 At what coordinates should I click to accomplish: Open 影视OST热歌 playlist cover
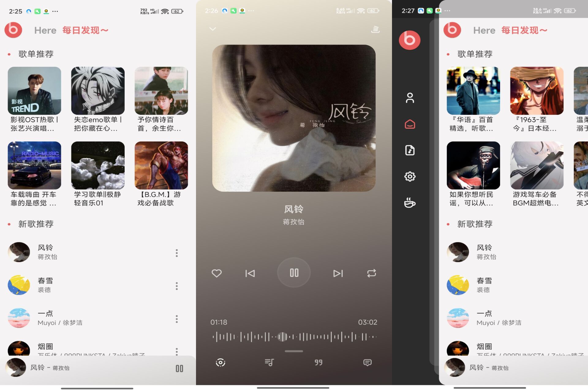pyautogui.click(x=34, y=91)
